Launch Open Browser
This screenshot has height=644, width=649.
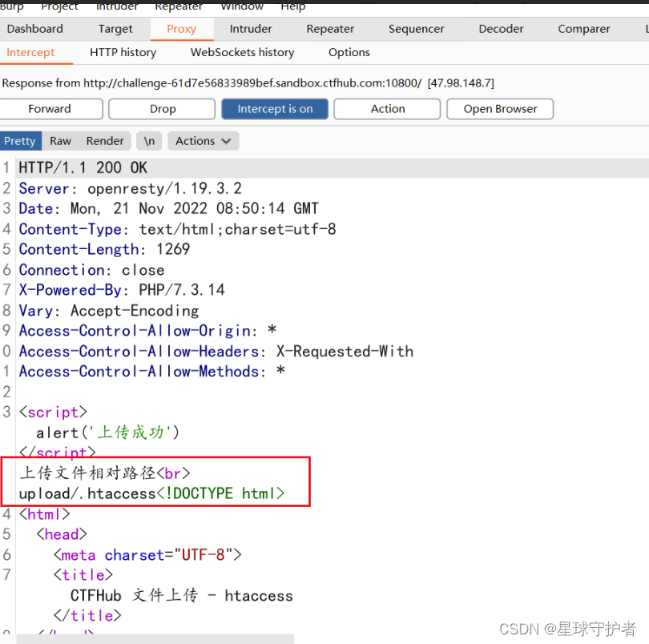(500, 109)
